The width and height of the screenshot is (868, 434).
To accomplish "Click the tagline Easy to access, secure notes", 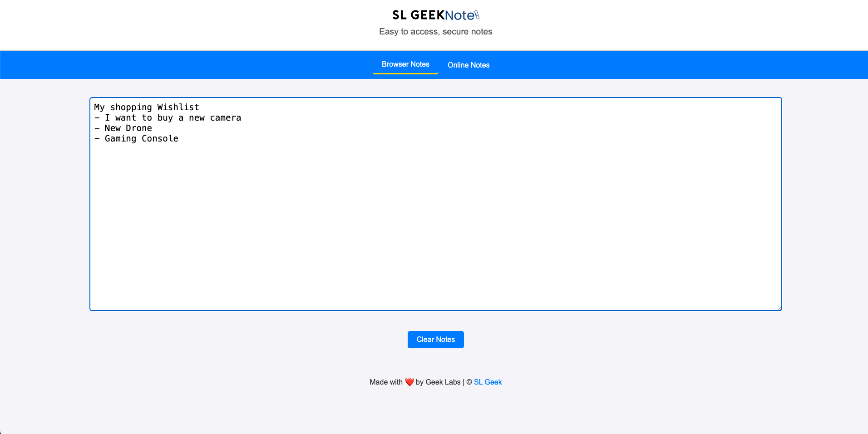I will (436, 32).
